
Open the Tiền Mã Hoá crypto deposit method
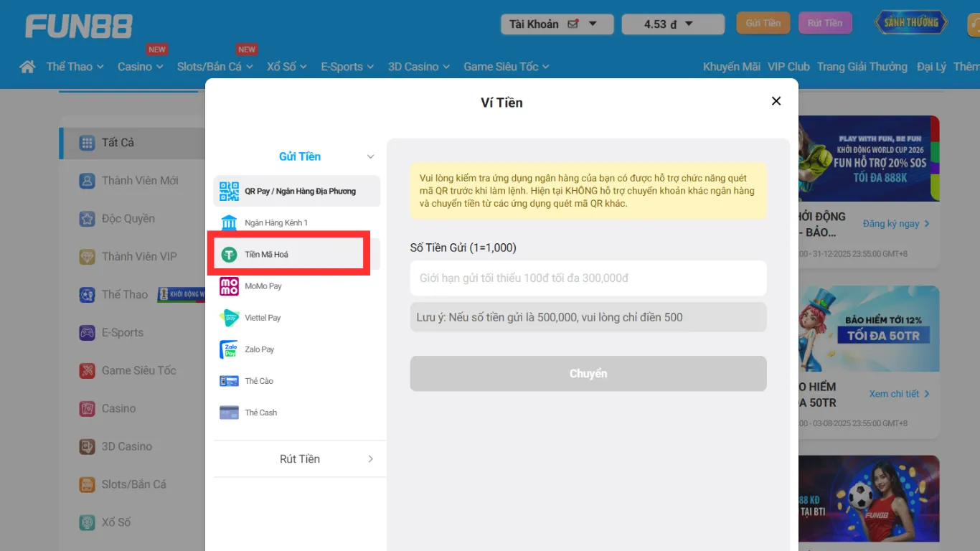[x=288, y=253]
